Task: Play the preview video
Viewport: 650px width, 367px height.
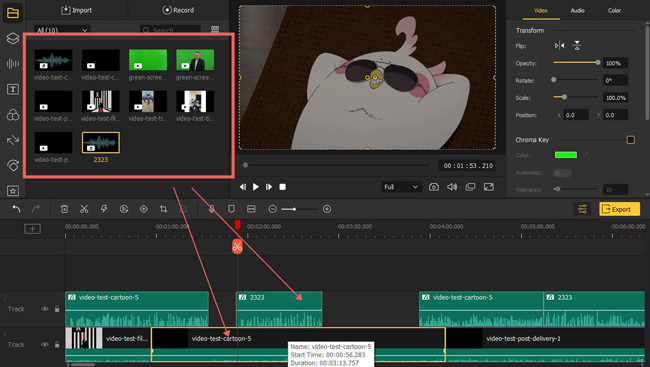Action: click(256, 187)
